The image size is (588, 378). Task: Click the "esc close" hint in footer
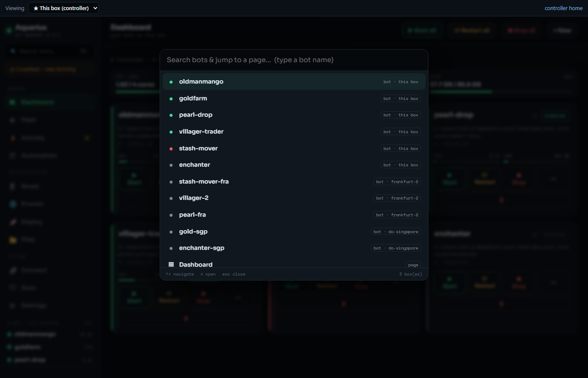tap(234, 274)
